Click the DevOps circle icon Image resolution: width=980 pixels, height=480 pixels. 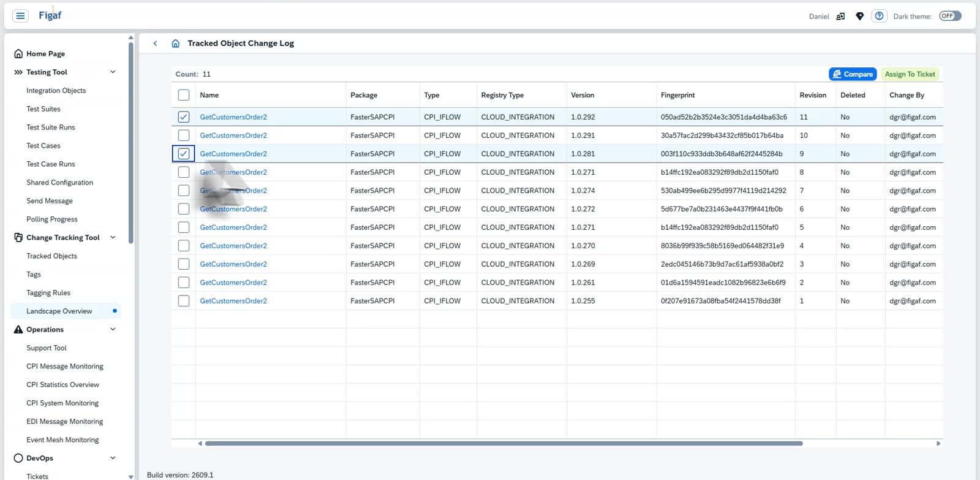point(18,459)
